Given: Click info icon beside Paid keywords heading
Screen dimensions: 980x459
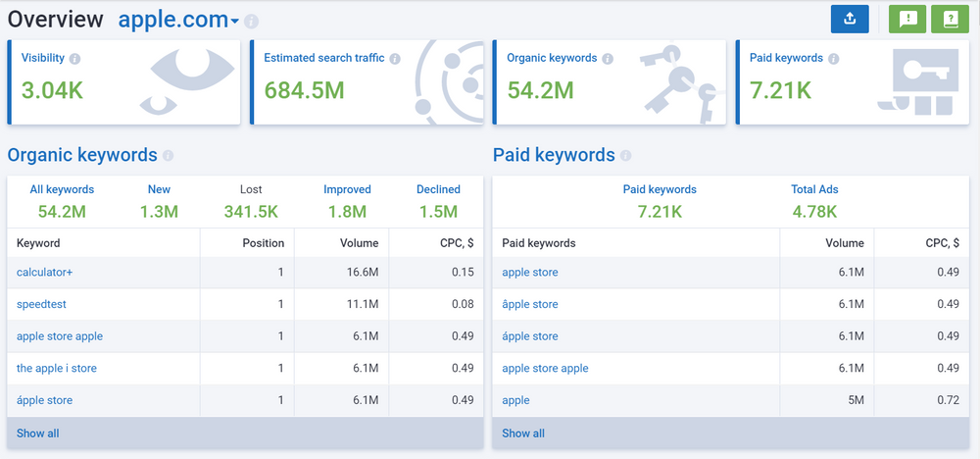Looking at the screenshot, I should click(x=626, y=156).
